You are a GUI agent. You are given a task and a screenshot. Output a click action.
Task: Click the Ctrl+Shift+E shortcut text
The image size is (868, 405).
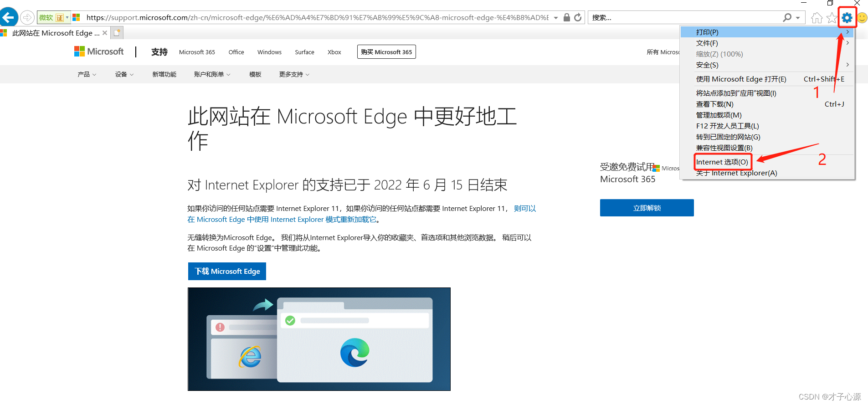pos(824,79)
